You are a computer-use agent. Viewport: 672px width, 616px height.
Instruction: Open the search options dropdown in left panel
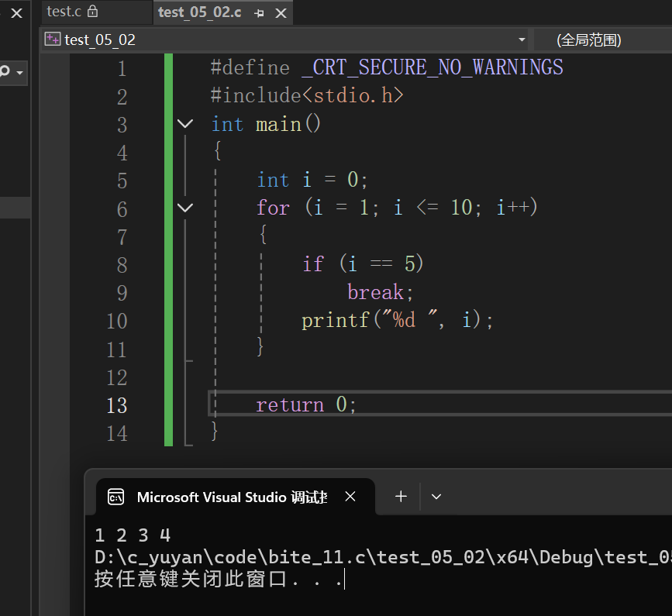pyautogui.click(x=19, y=72)
